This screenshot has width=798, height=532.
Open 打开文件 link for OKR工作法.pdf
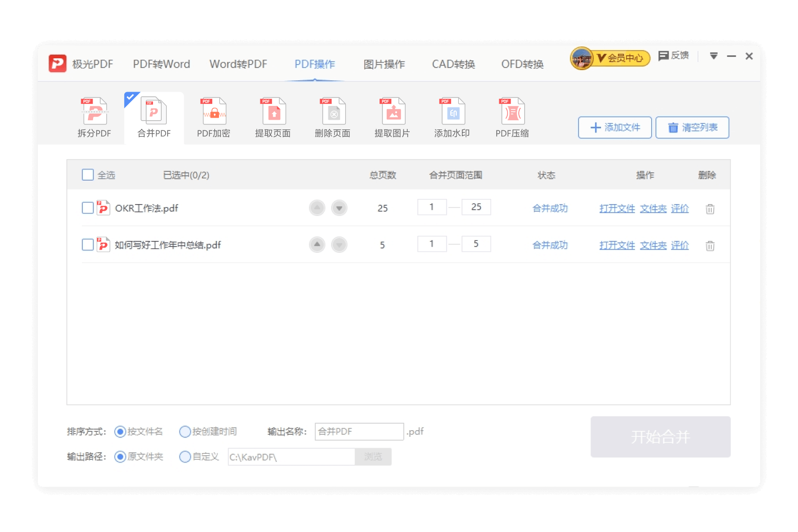617,208
